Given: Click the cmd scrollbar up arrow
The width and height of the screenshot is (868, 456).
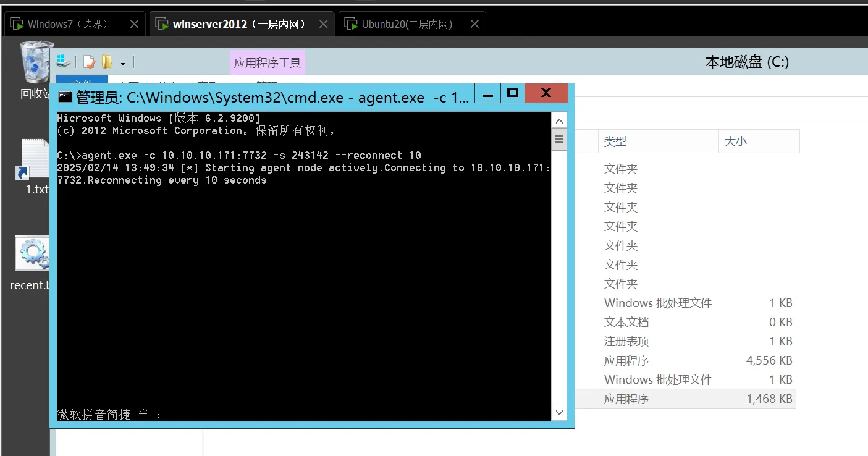Looking at the screenshot, I should 559,121.
